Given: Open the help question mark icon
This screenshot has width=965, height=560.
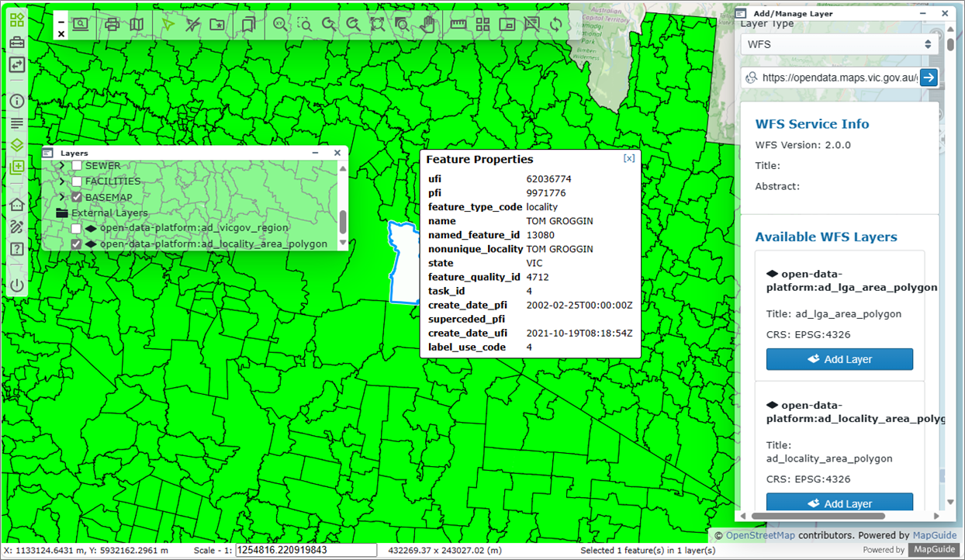Looking at the screenshot, I should pos(17,249).
